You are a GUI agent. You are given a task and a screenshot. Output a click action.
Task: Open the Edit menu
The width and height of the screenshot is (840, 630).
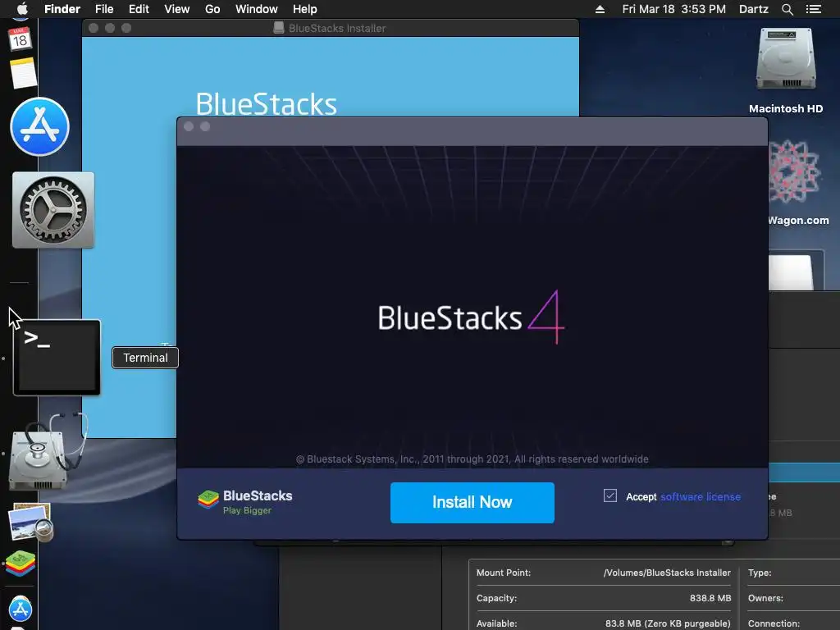pyautogui.click(x=139, y=9)
